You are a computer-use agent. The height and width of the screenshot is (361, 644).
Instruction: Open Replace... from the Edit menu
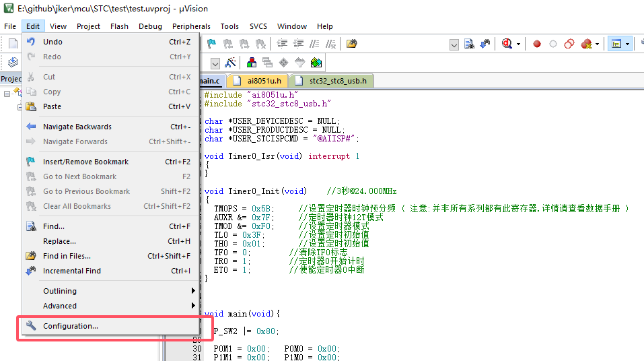click(110, 241)
